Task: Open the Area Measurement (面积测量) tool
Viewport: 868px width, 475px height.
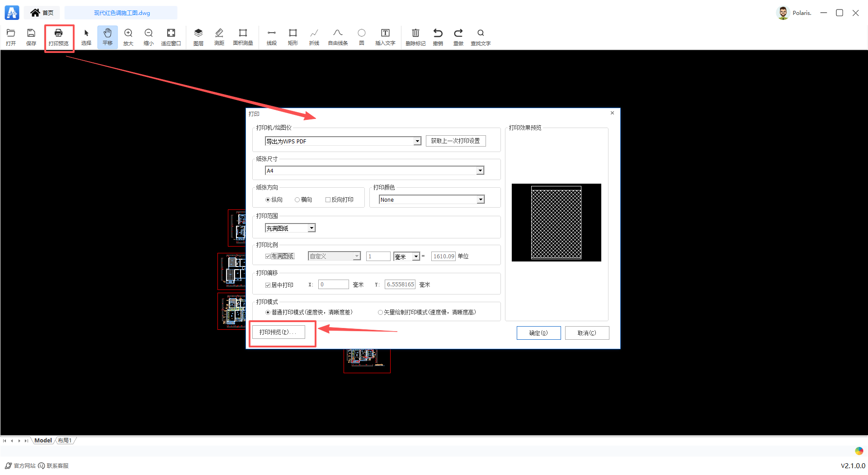Action: pyautogui.click(x=243, y=37)
